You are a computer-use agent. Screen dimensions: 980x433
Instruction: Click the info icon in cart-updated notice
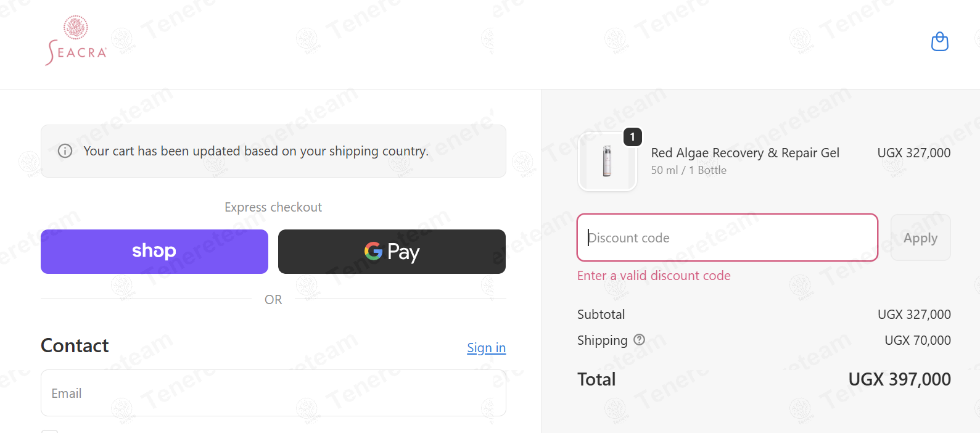(x=65, y=151)
